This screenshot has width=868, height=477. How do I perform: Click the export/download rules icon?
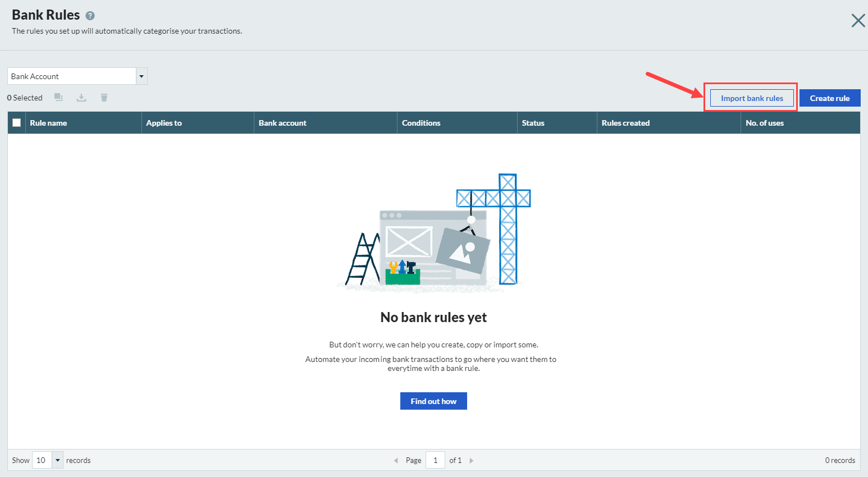coord(81,98)
